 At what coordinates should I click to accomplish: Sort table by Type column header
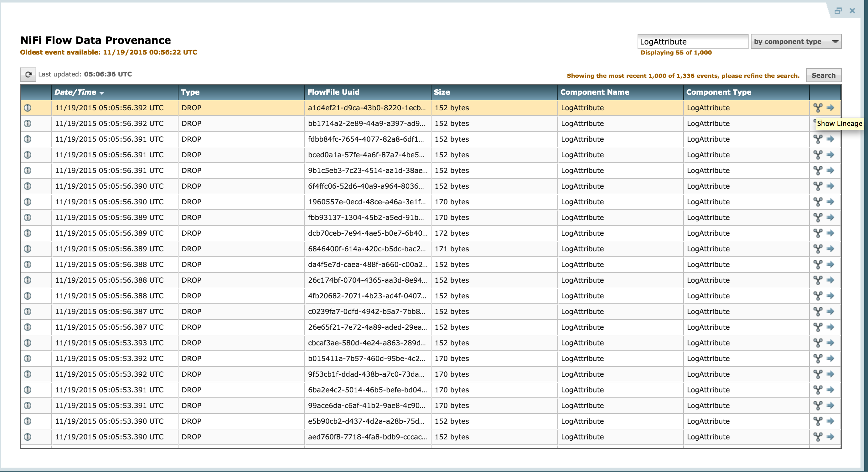[x=190, y=92]
